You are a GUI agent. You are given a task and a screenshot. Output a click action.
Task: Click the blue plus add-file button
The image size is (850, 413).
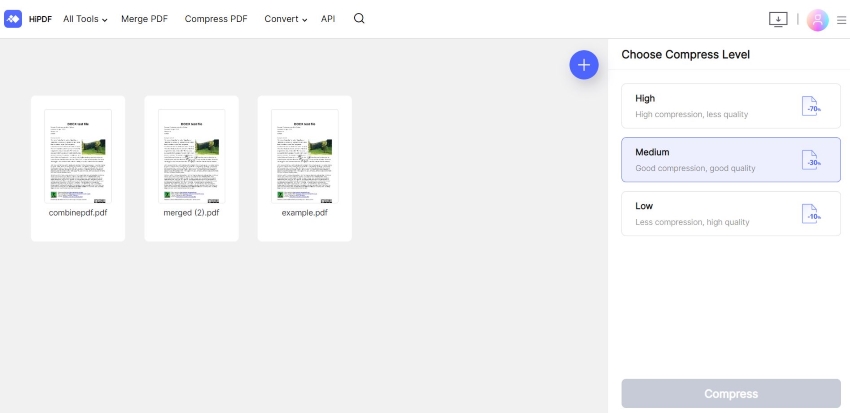[x=584, y=65]
